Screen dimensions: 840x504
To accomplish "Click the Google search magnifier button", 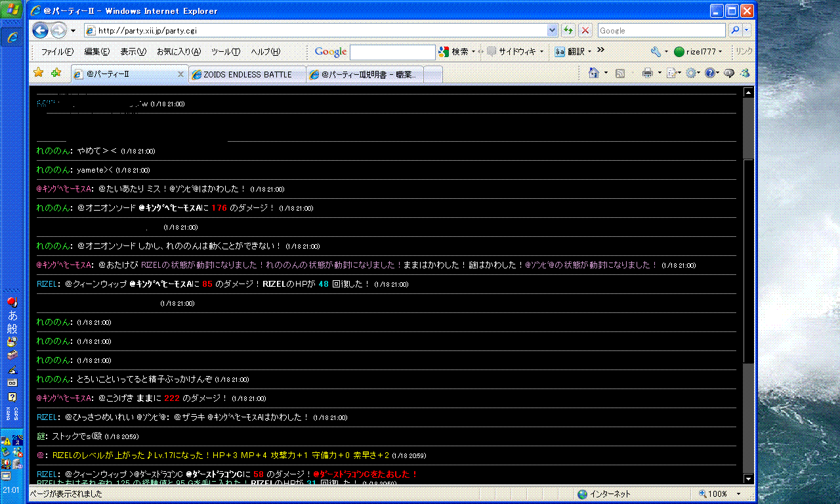I will click(x=735, y=30).
